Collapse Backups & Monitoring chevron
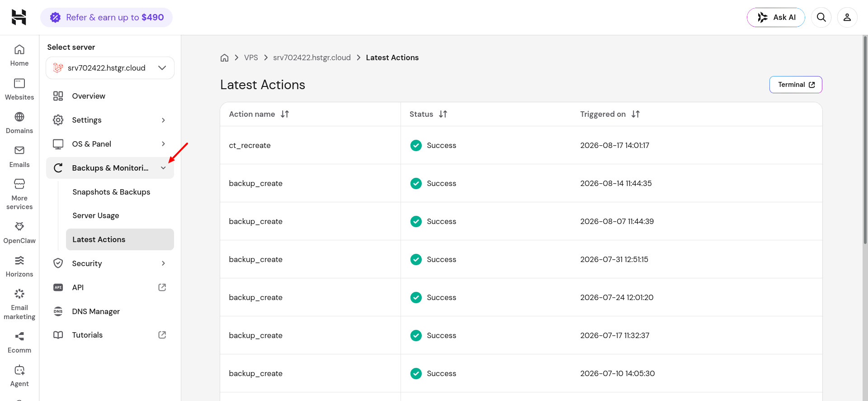868x401 pixels. [163, 168]
